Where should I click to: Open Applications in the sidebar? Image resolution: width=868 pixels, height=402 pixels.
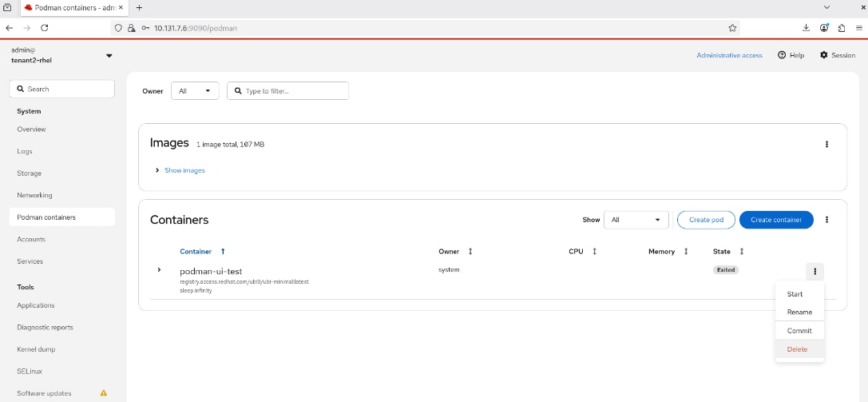(62, 305)
